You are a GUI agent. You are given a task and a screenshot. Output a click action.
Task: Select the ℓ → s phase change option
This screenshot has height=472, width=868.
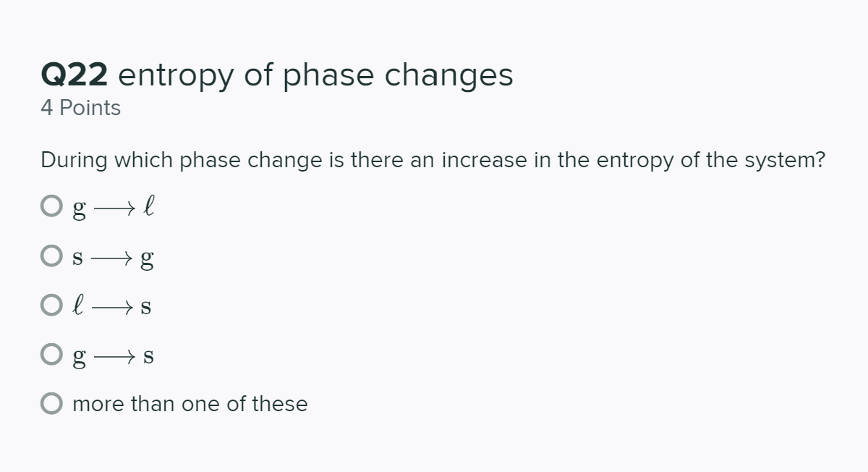[51, 305]
